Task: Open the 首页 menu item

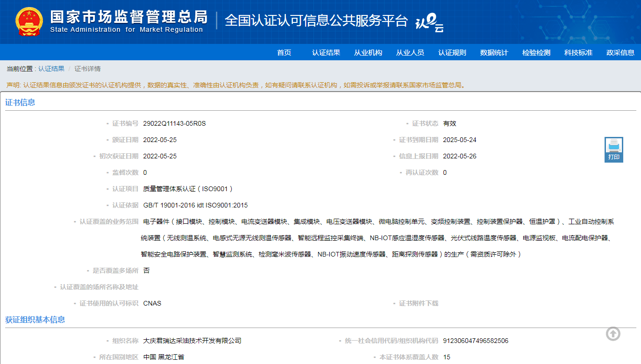Action: pos(284,53)
